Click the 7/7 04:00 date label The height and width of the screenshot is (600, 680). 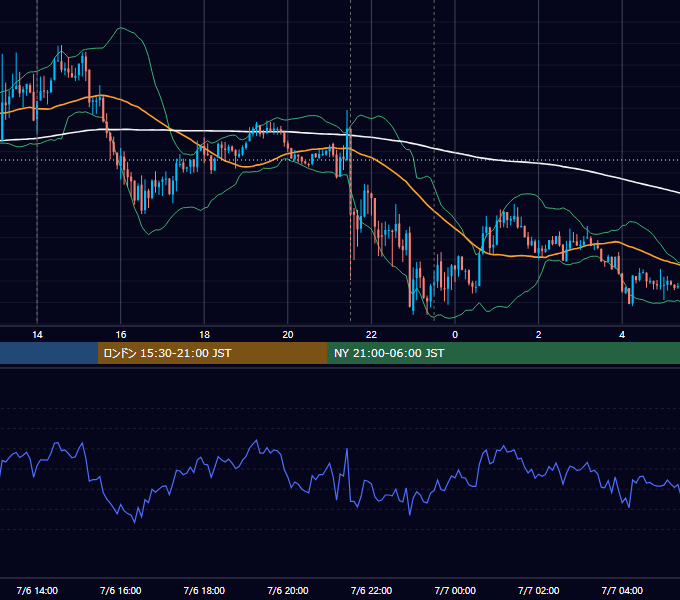coord(622,590)
